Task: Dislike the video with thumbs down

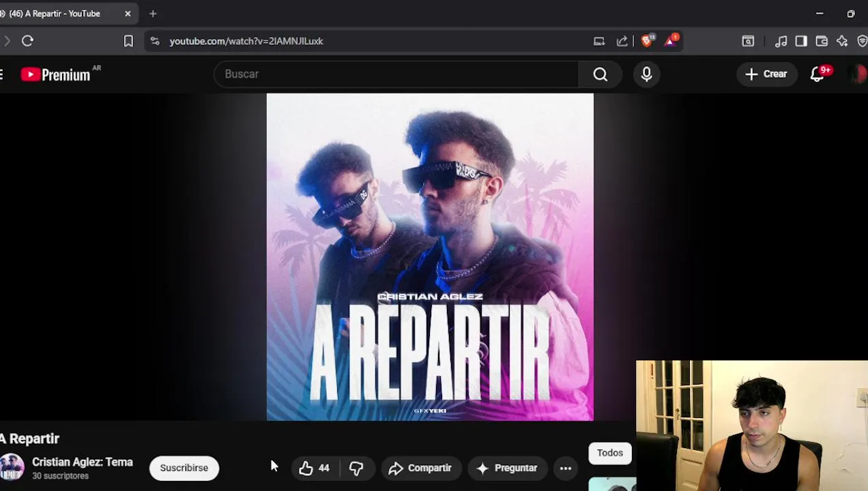Action: (x=356, y=468)
